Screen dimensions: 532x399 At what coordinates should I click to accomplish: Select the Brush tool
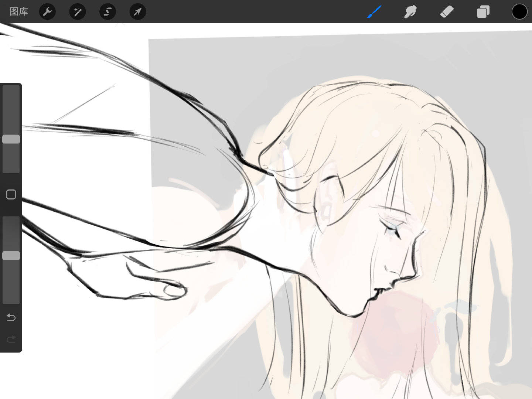pyautogui.click(x=374, y=12)
